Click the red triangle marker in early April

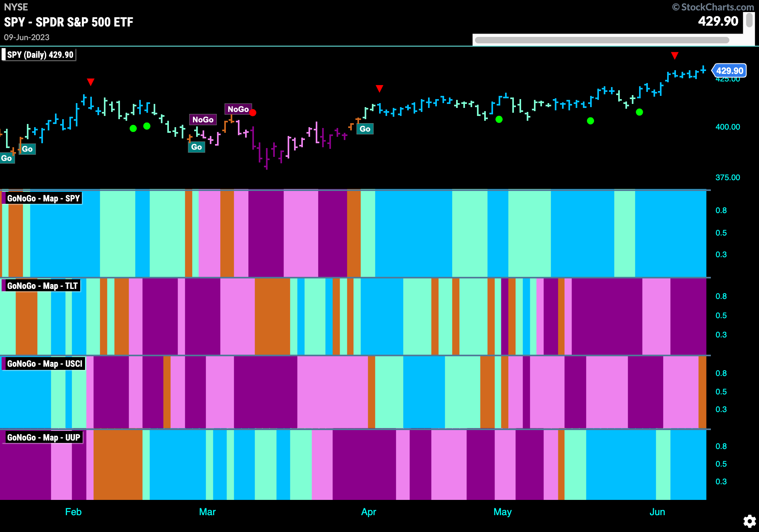click(379, 88)
